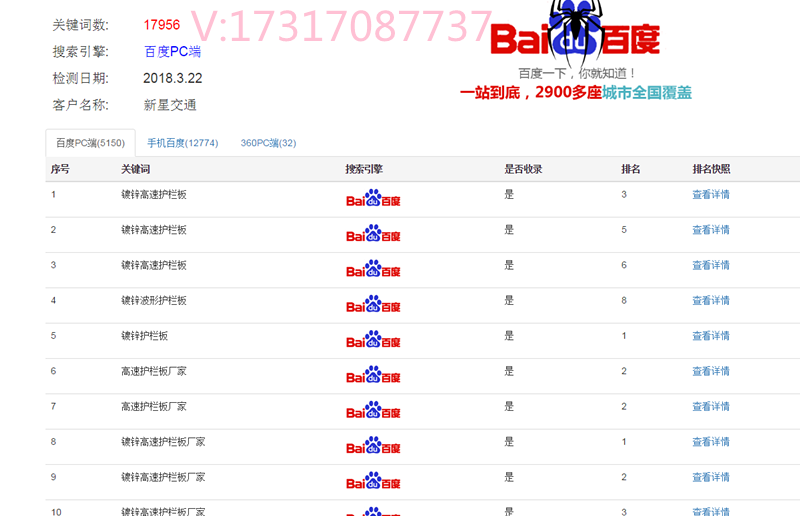
Task: Click keyword 镀锌高速护栏板厂家 in row 8
Action: pos(163,441)
